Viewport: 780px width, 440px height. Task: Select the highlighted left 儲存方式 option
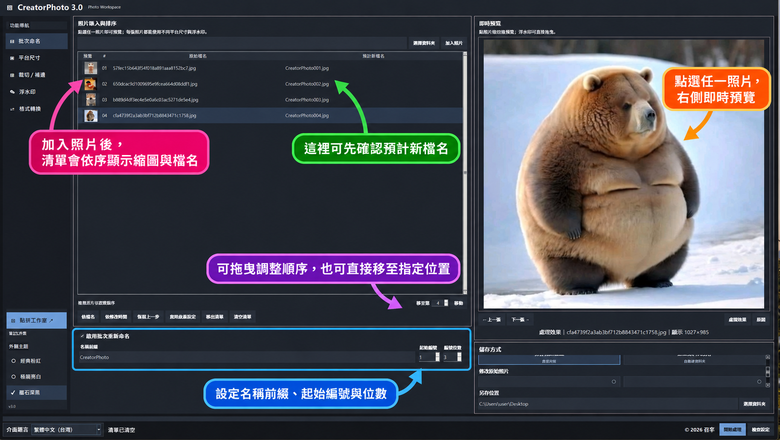pos(549,360)
